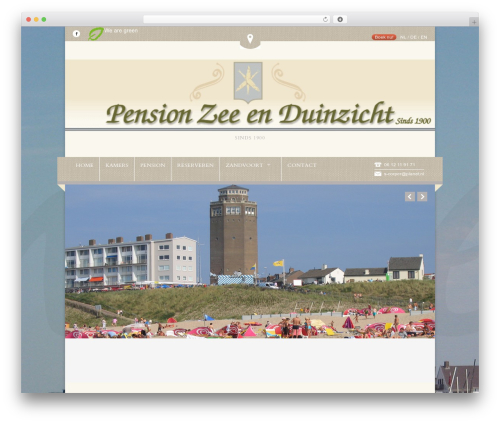Click the crest shield logo
This screenshot has width=500, height=423.
pos(248,82)
